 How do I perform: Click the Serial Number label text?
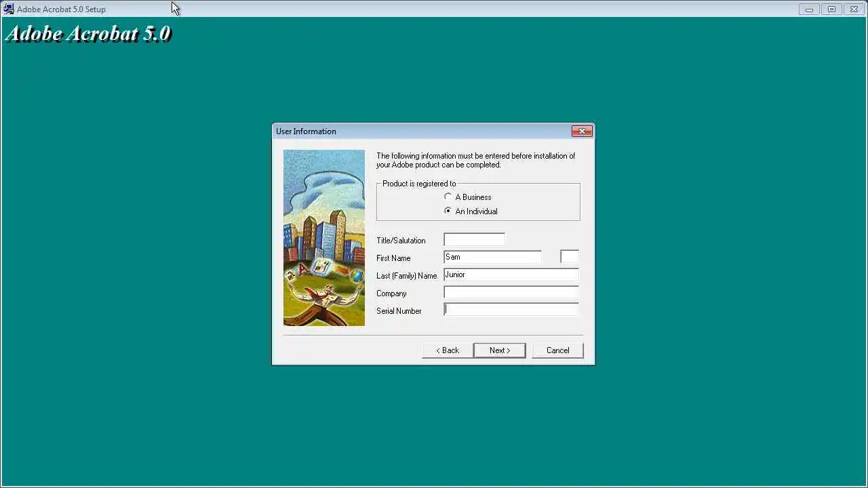coord(399,311)
